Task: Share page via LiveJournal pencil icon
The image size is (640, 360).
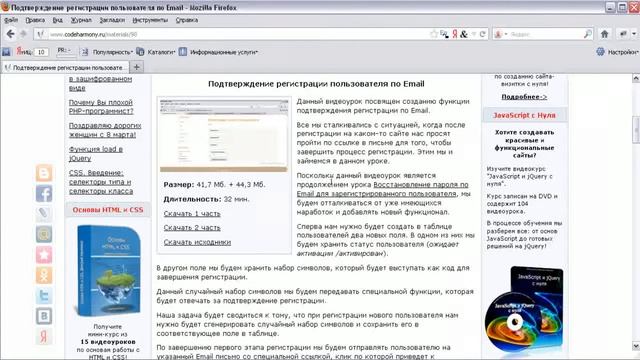Action: point(44,213)
